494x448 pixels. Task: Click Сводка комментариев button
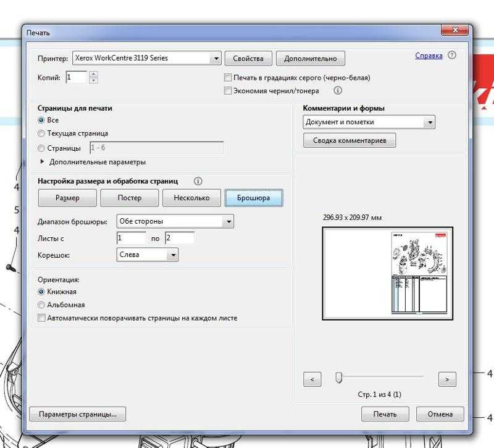(x=350, y=140)
